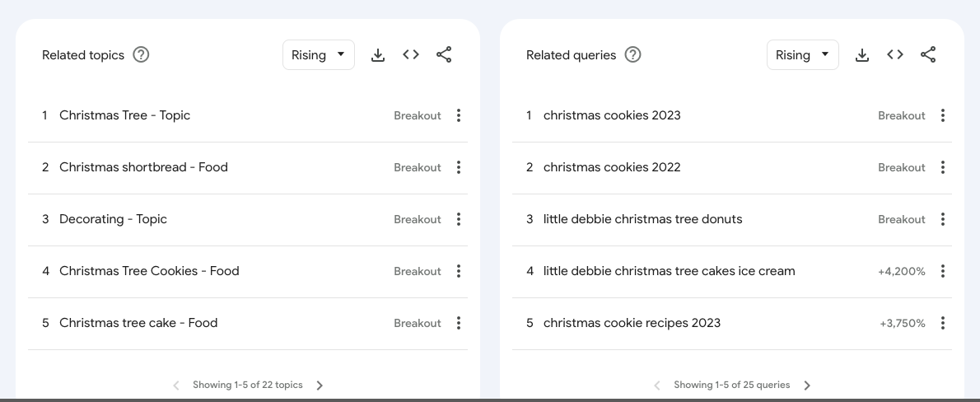The width and height of the screenshot is (980, 402).
Task: Select Decorating topic link
Action: (x=113, y=219)
